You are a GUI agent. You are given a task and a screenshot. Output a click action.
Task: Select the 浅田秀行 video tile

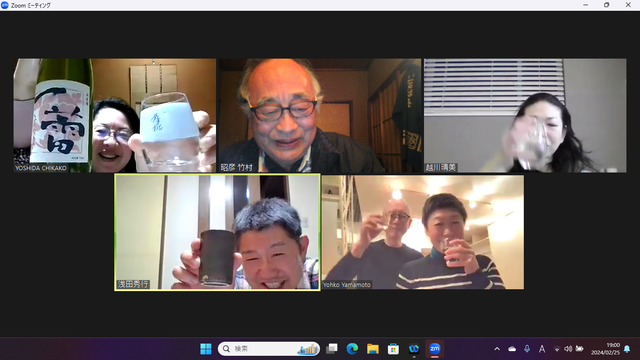tap(217, 232)
